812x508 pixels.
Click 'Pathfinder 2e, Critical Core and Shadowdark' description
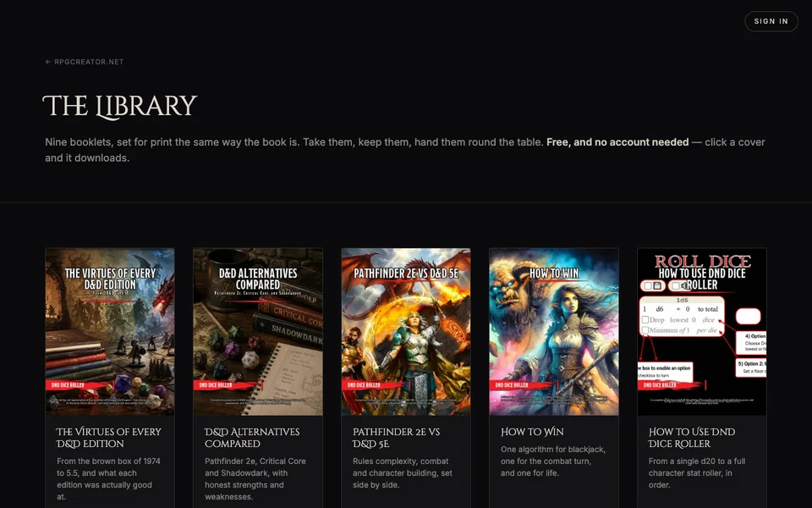tap(255, 478)
